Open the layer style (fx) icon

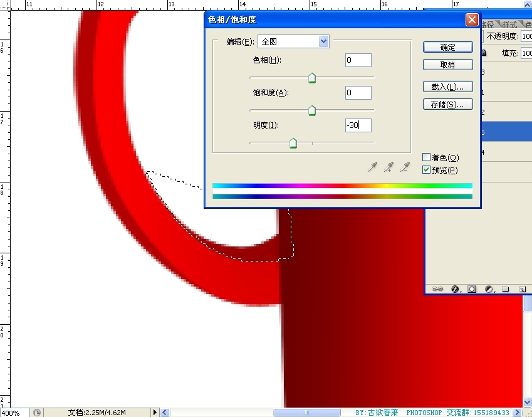click(456, 289)
